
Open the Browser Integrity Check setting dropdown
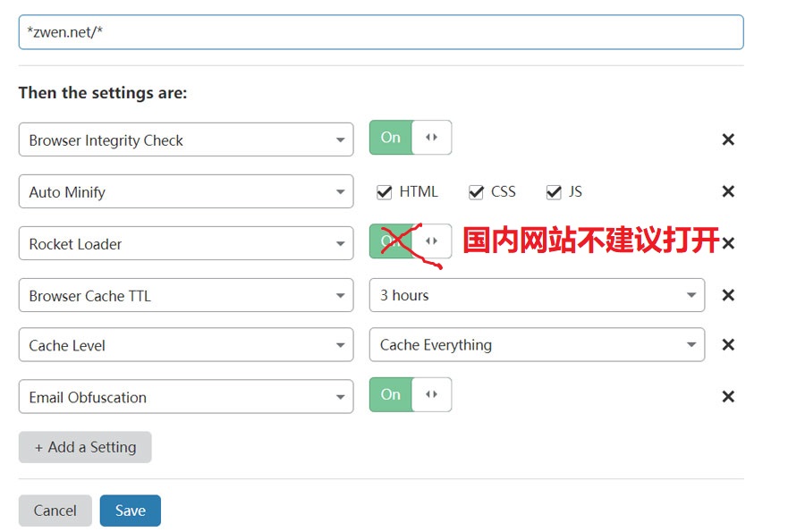click(186, 140)
